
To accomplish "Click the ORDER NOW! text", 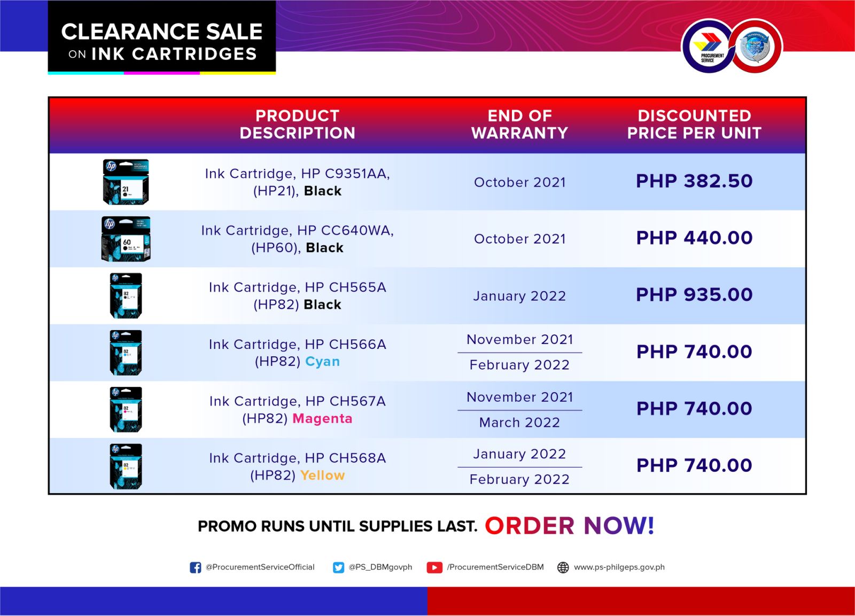I will point(570,526).
